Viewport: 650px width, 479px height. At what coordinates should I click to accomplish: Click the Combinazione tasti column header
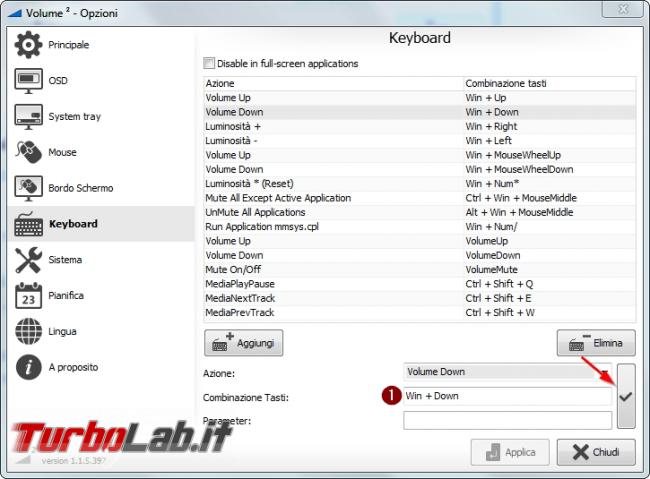550,83
